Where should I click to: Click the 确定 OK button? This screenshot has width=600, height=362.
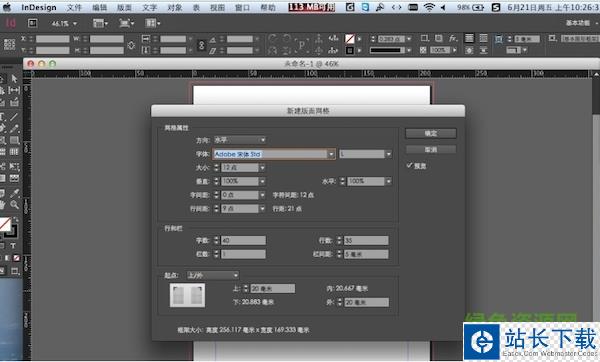[431, 133]
